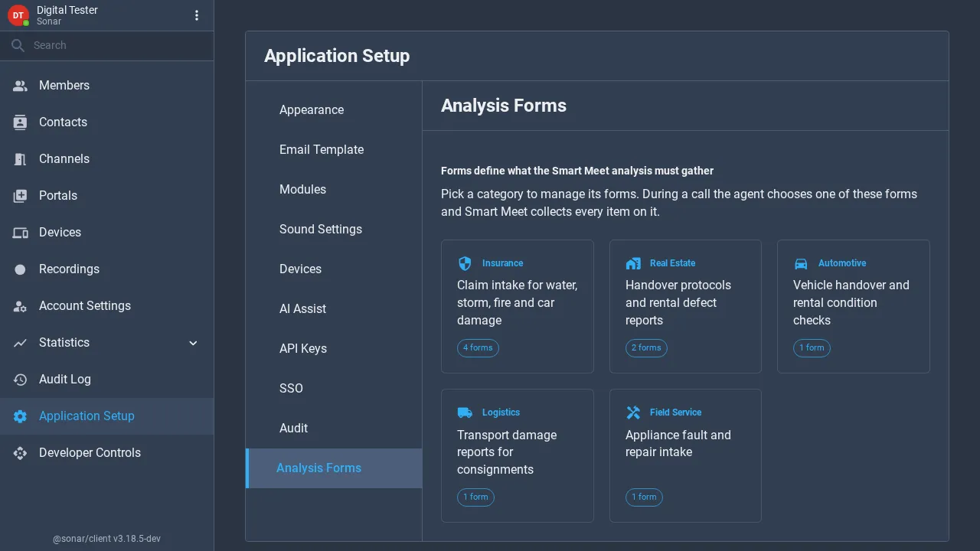Click the @sonar/client version text
Screen dimensions: 980x551
point(106,539)
